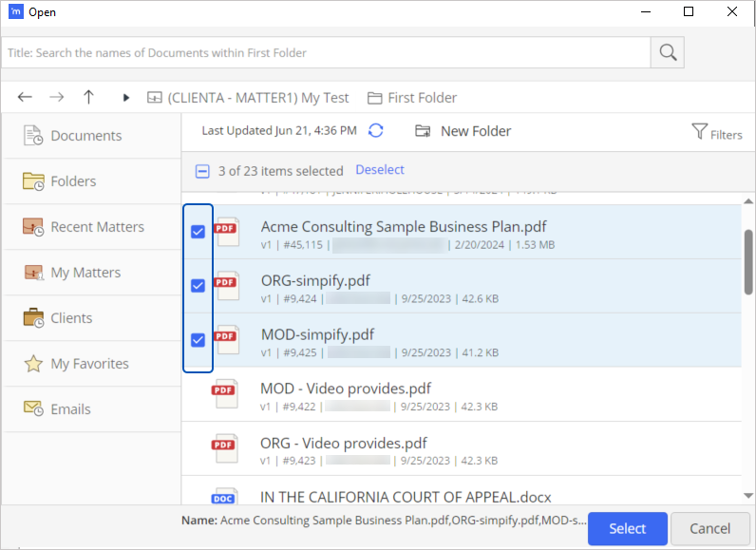This screenshot has width=756, height=550.
Task: Click the Last Updated Jun 21, 4:36 PM text
Action: pos(279,131)
